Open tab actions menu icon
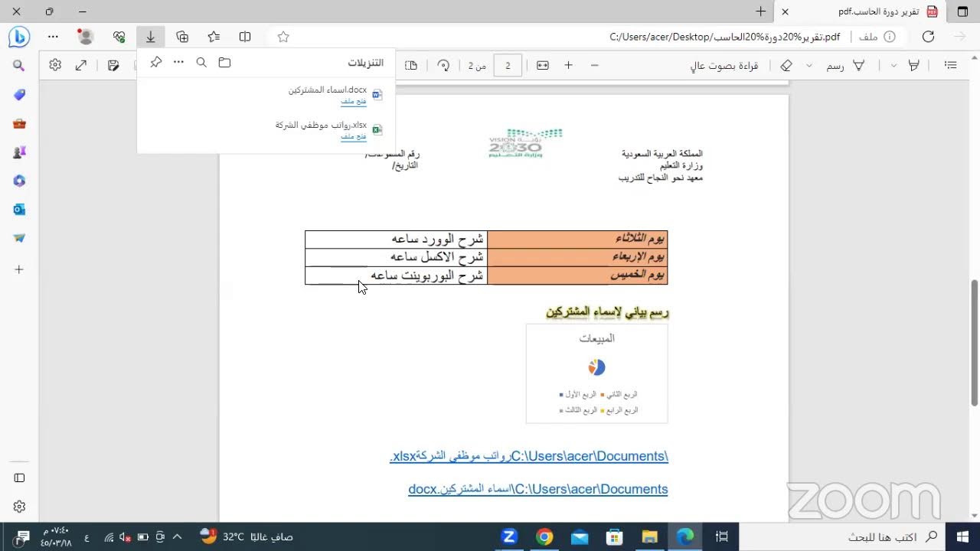The height and width of the screenshot is (551, 980). click(x=962, y=11)
